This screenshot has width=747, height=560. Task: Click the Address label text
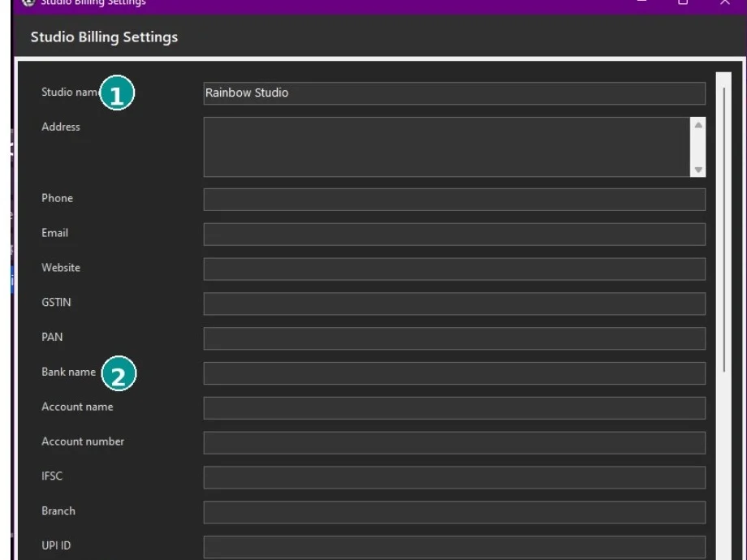[x=61, y=127]
